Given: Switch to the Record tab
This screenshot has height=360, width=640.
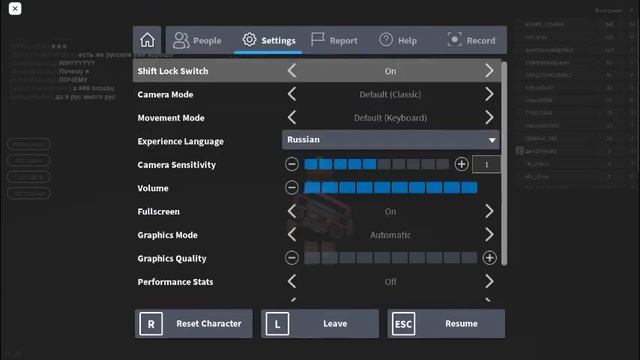Looking at the screenshot, I should tap(471, 40).
